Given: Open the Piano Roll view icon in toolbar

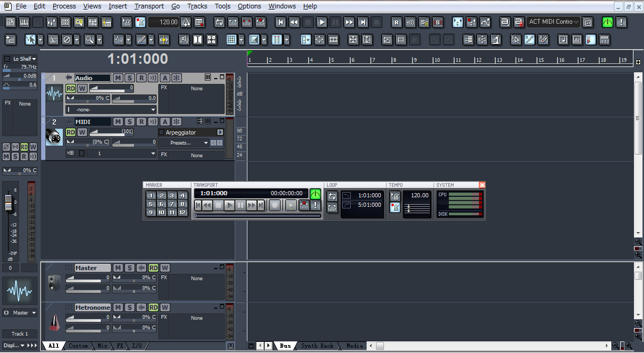Looking at the screenshot, I should click(24, 22).
